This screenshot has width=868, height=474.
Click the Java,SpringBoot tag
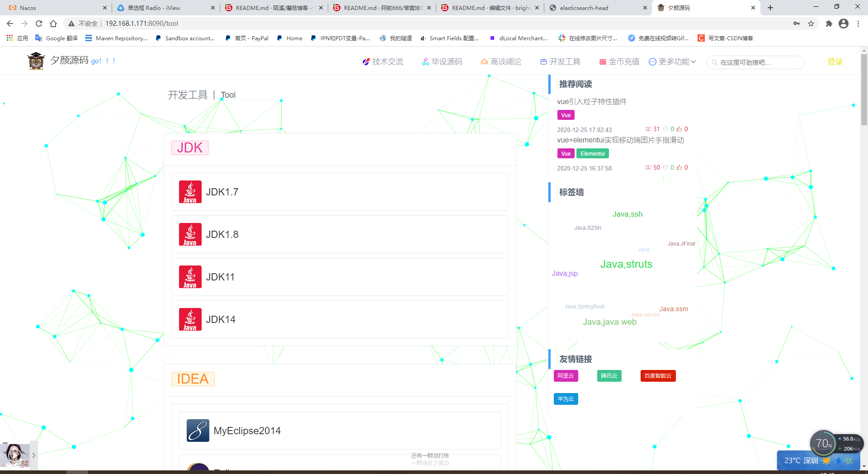click(x=584, y=307)
